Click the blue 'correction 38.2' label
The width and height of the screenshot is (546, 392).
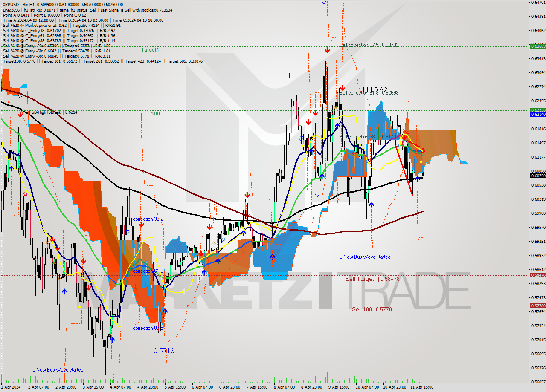148,219
